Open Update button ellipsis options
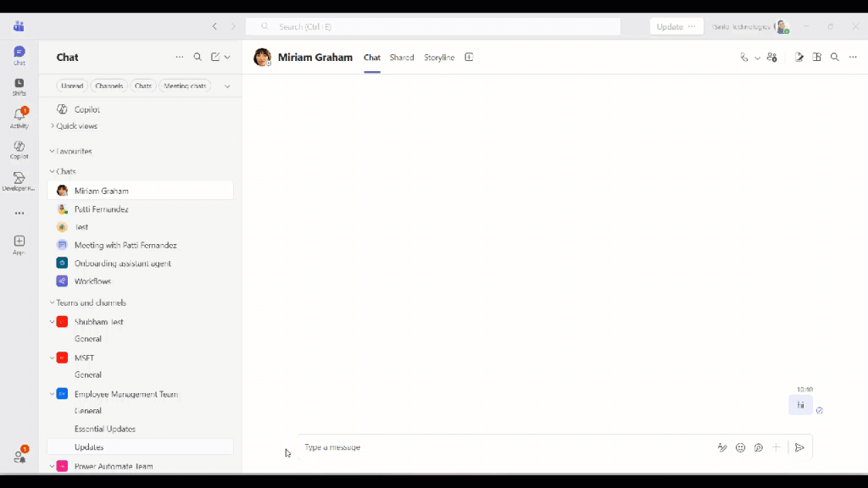The image size is (868, 488). pos(692,26)
